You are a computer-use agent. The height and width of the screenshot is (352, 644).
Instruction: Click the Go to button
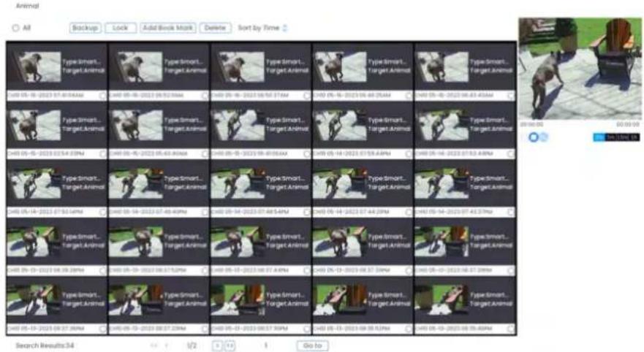pyautogui.click(x=312, y=346)
